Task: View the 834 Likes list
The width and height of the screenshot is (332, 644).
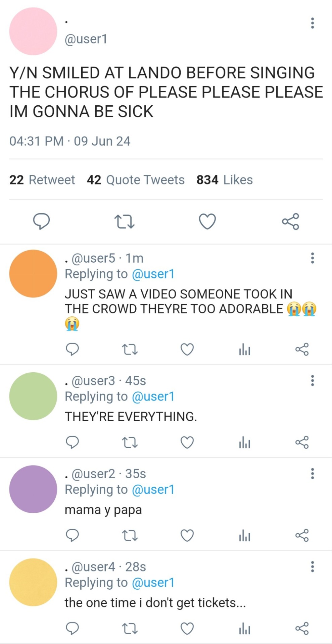Action: [x=225, y=180]
